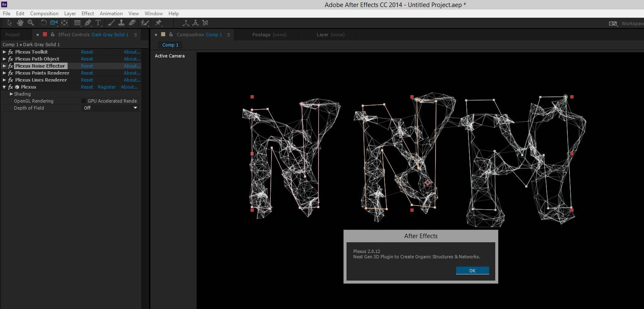The image size is (644, 309).
Task: Toggle fx switch for Plexus Lines Renderer
Action: click(x=11, y=80)
